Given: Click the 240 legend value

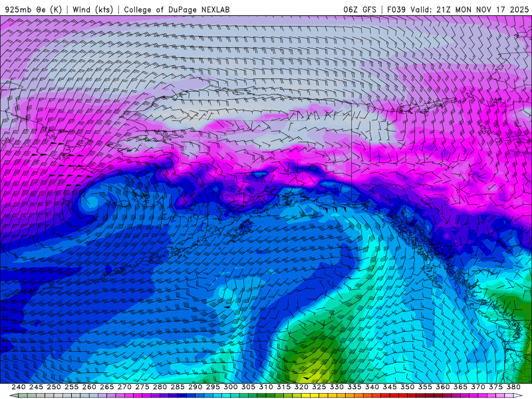Looking at the screenshot, I should point(19,387).
